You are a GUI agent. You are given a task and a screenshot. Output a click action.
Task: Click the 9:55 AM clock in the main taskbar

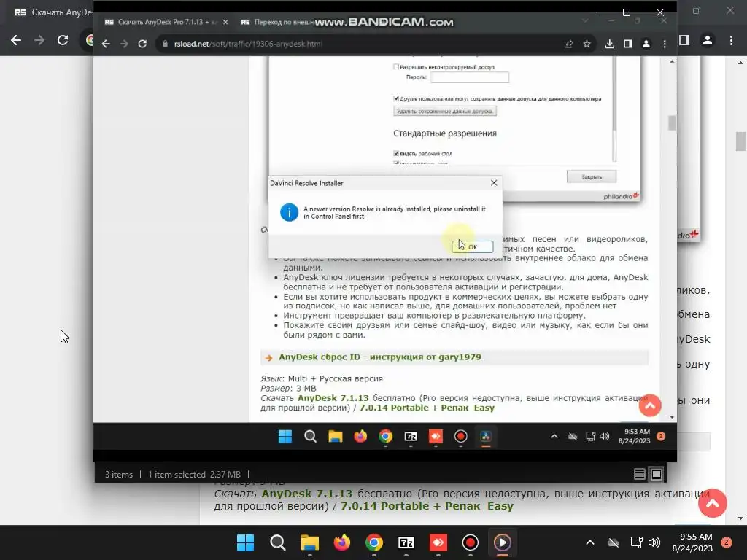[x=692, y=542]
